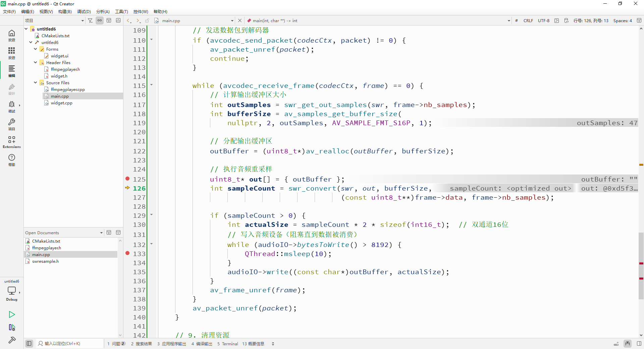Open the Welcome home mode
The image size is (644, 349).
pyautogui.click(x=12, y=35)
